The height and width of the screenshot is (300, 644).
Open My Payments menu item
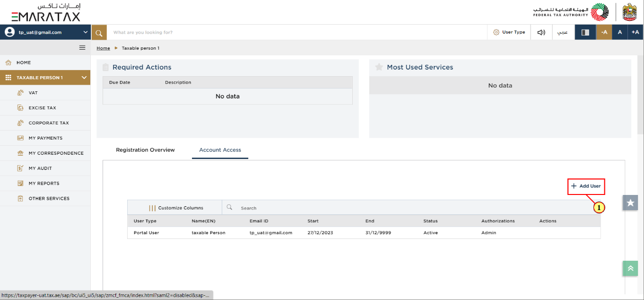45,138
